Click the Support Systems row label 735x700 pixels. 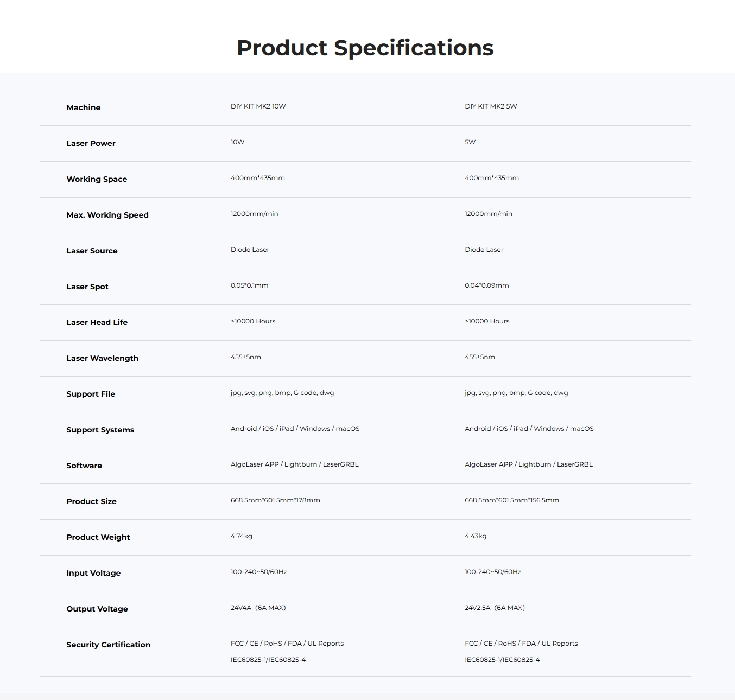click(100, 430)
